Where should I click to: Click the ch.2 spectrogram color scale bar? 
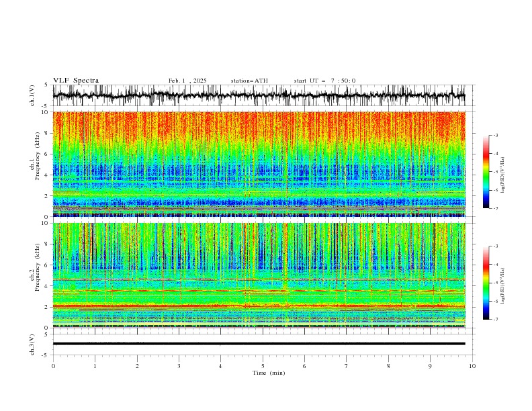click(486, 283)
